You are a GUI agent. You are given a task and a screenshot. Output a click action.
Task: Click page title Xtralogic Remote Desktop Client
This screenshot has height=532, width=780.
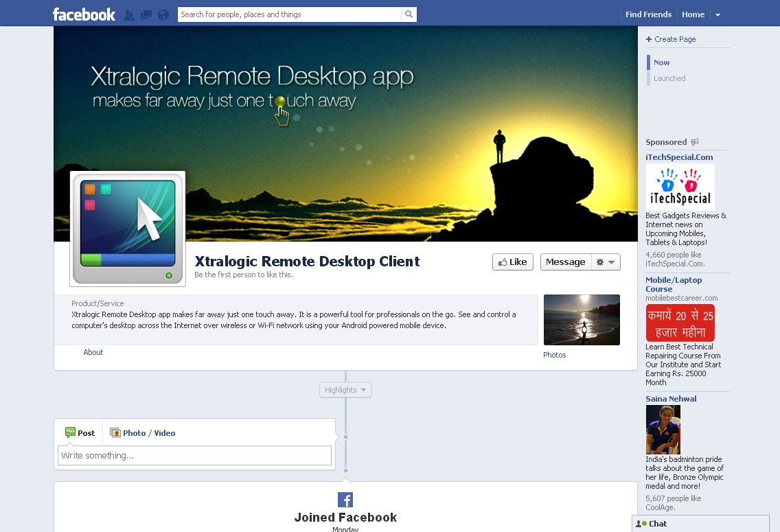(307, 261)
